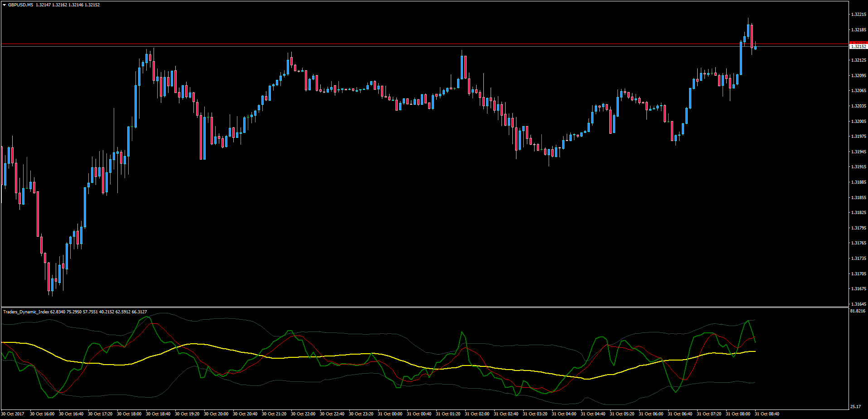Click time axis label 31 Oct 06:00
This screenshot has height=419, width=868.
pos(651,414)
